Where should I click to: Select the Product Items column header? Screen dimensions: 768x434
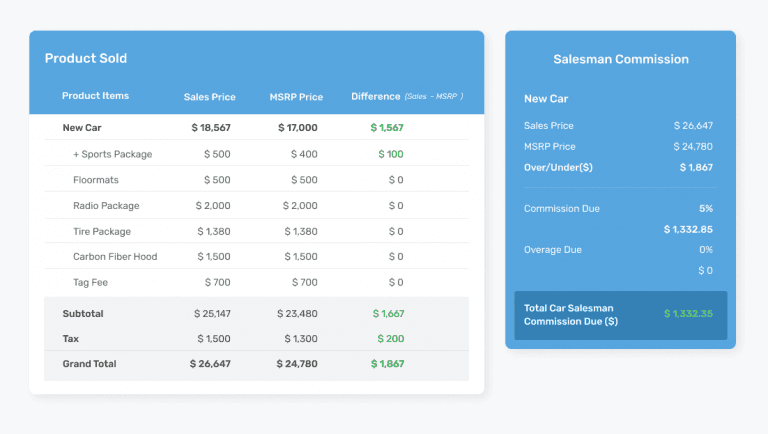point(95,96)
